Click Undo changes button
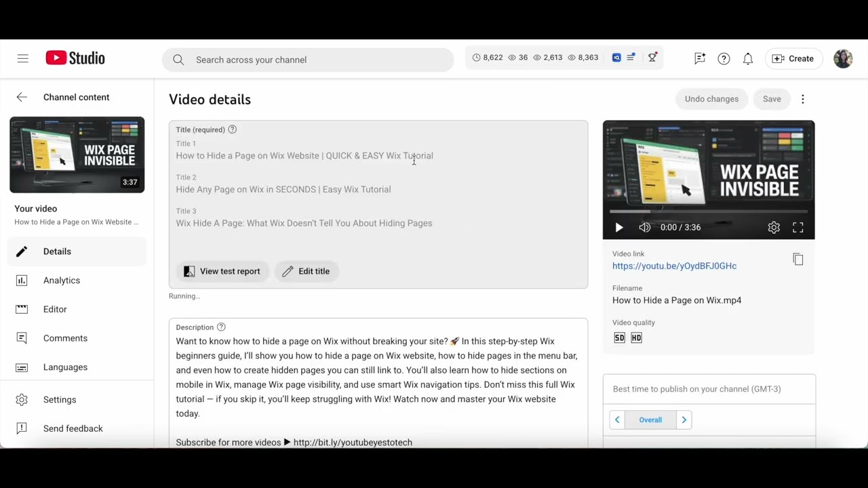This screenshot has height=488, width=868. click(711, 99)
